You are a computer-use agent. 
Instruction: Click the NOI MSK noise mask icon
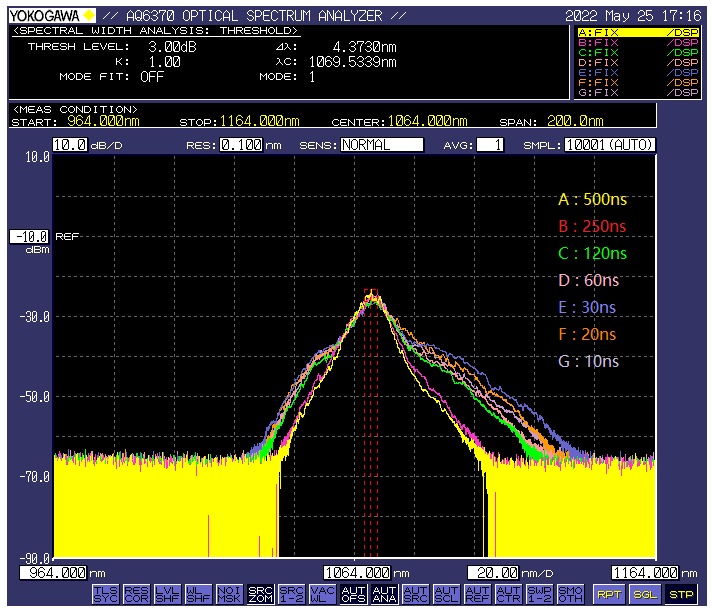pos(229,593)
